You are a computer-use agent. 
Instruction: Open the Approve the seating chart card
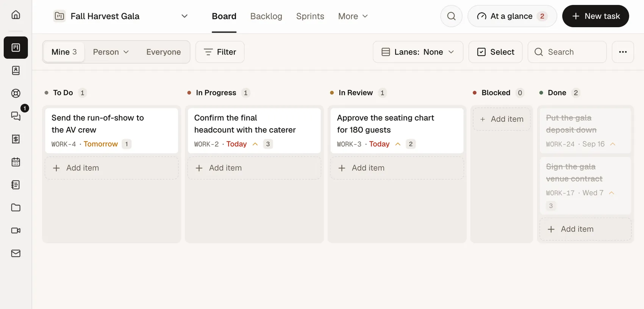tap(397, 130)
